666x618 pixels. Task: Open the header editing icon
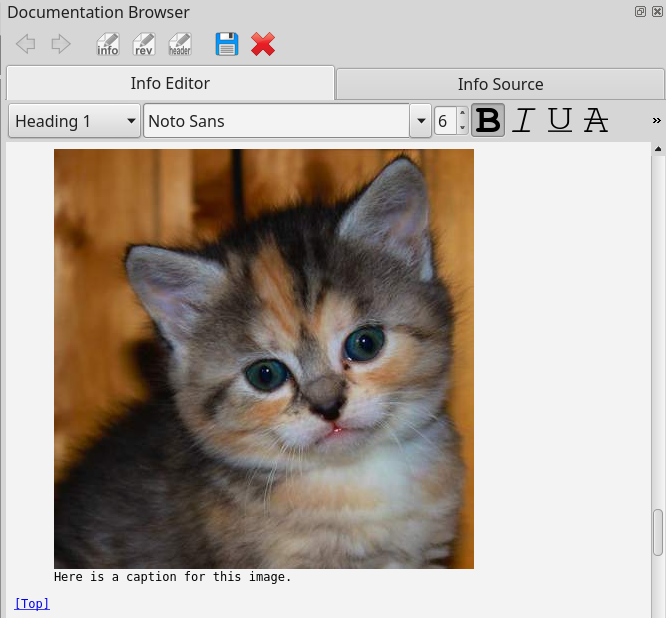point(180,44)
